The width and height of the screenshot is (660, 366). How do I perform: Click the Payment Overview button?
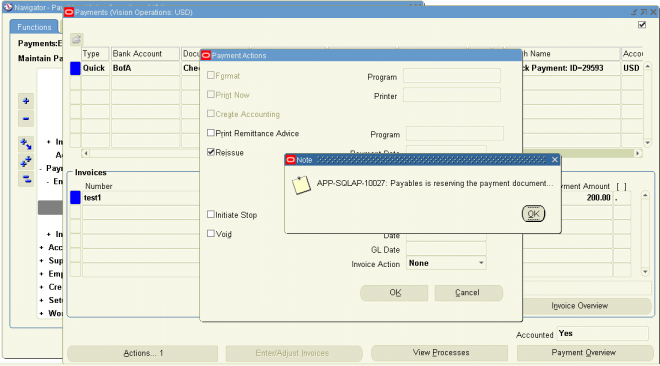(584, 353)
